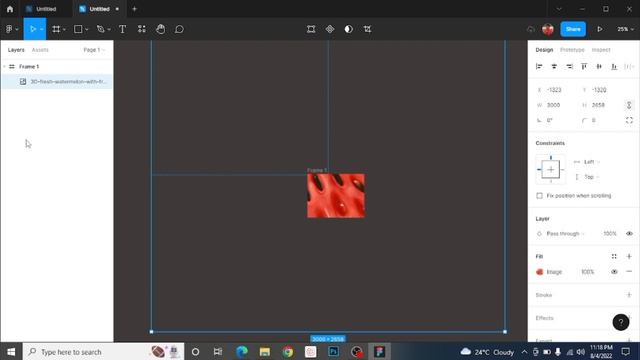640x360 pixels.
Task: Open the Figma main menu
Action: pos(11,29)
